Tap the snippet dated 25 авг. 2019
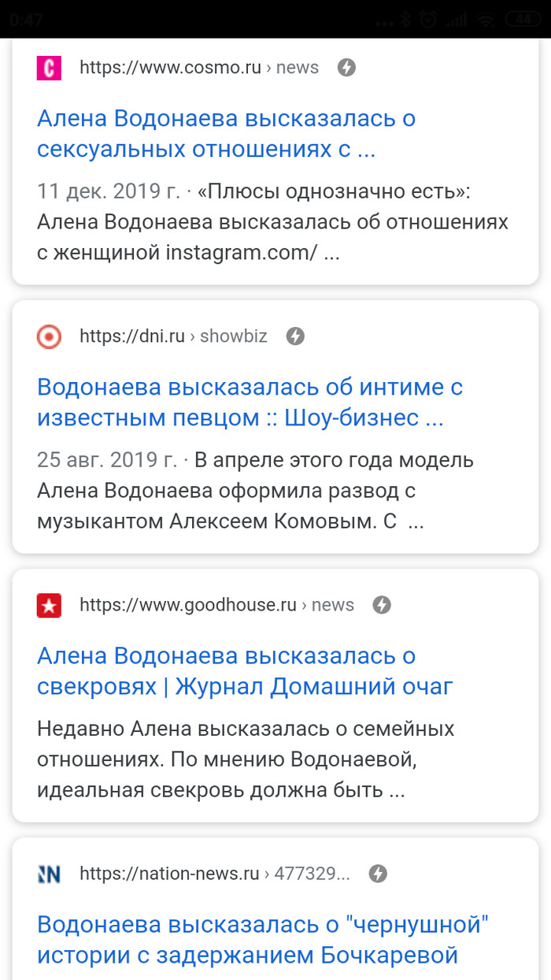This screenshot has height=980, width=551. pyautogui.click(x=255, y=492)
